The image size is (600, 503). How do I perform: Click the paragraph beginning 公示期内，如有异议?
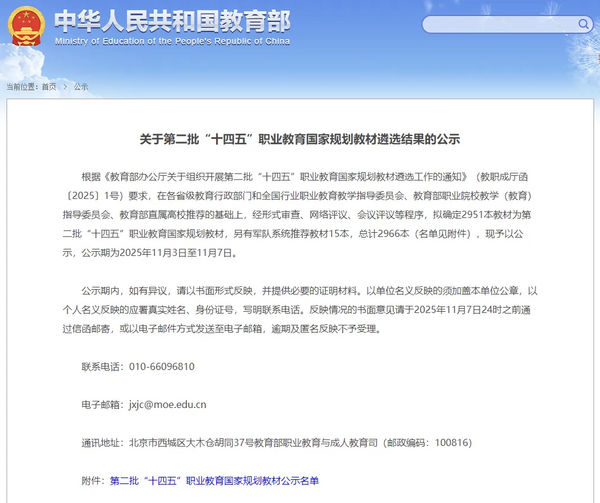[x=300, y=309]
